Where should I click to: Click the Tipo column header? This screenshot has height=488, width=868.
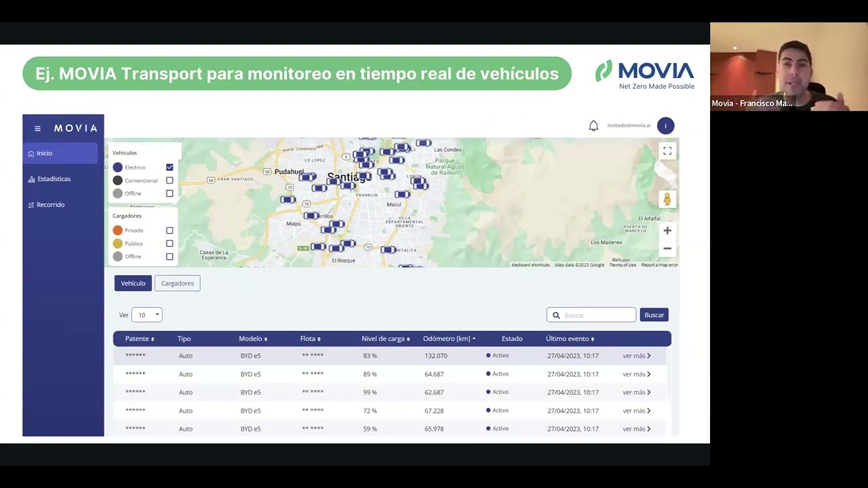[184, 339]
